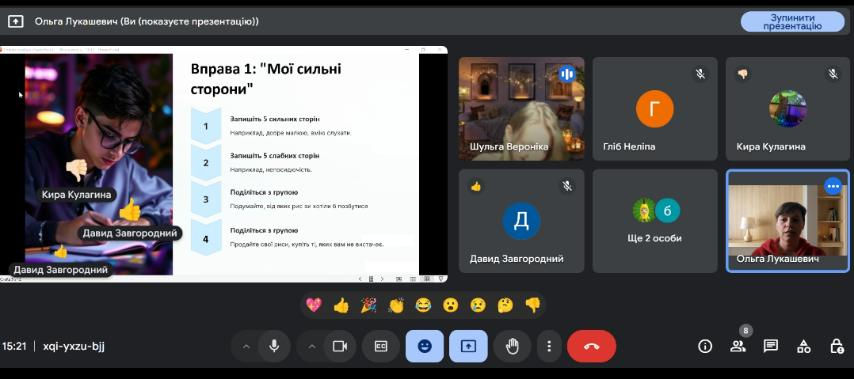Send the surprised face emoji reaction

pos(450,305)
